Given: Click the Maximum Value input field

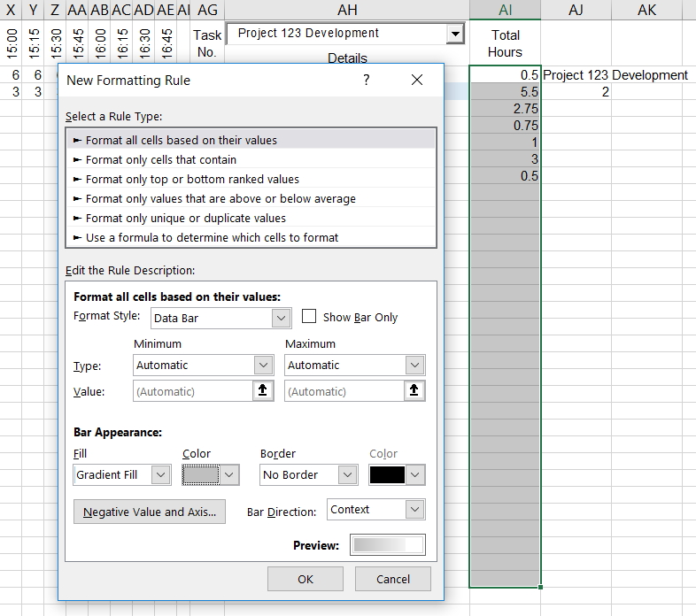Looking at the screenshot, I should click(x=344, y=391).
